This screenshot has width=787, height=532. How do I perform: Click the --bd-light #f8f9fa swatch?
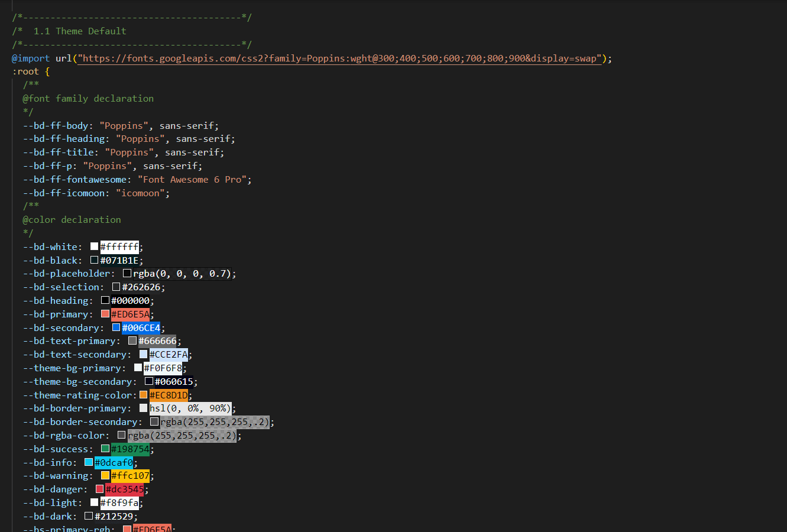pyautogui.click(x=95, y=502)
